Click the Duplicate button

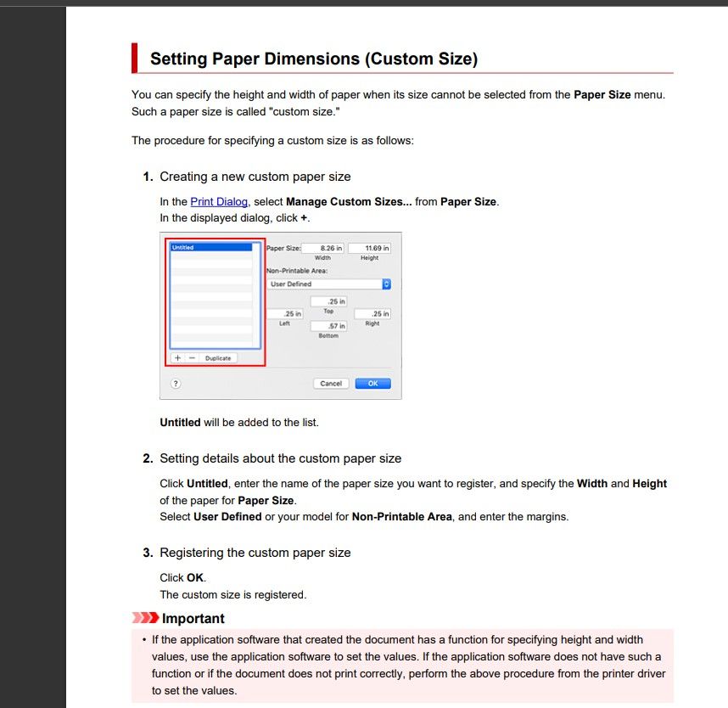[218, 358]
